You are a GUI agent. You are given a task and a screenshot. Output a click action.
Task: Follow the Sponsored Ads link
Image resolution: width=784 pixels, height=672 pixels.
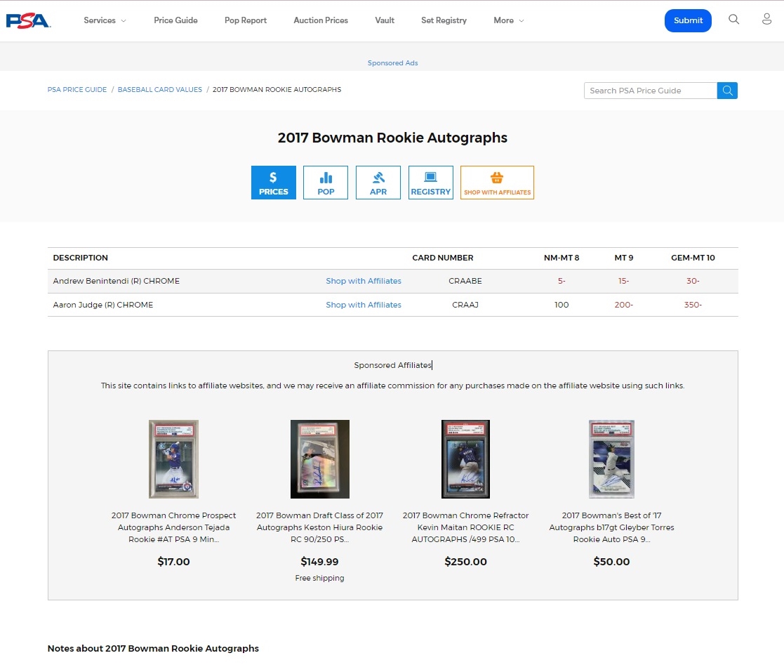coord(392,63)
